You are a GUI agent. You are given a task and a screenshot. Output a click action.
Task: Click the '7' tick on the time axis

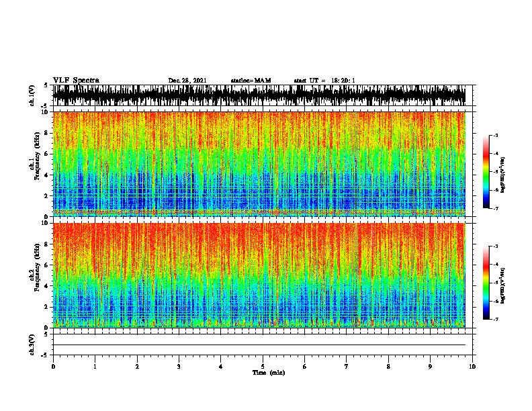click(x=347, y=367)
